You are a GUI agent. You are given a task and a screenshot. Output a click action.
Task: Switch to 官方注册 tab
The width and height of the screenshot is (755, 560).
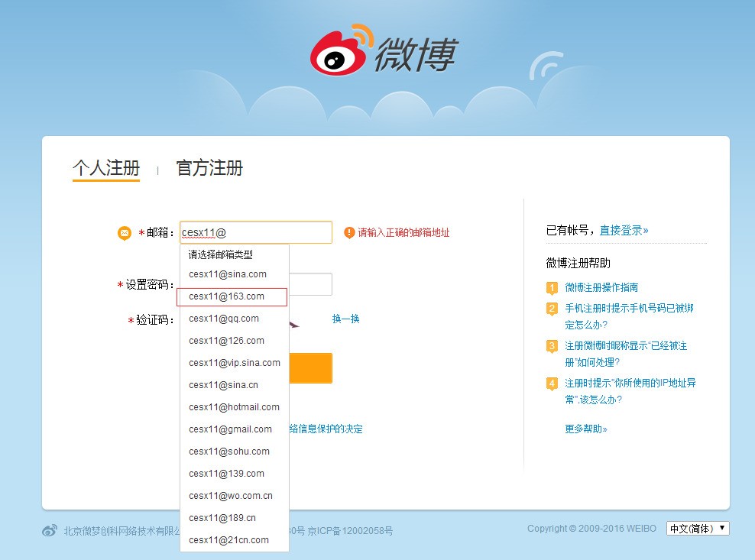(x=209, y=168)
